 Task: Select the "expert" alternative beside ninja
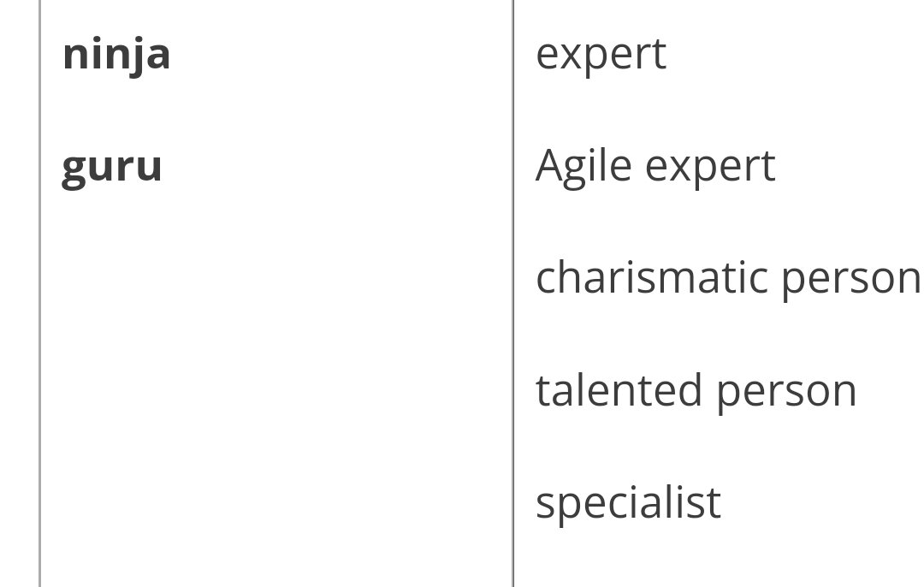click(601, 55)
